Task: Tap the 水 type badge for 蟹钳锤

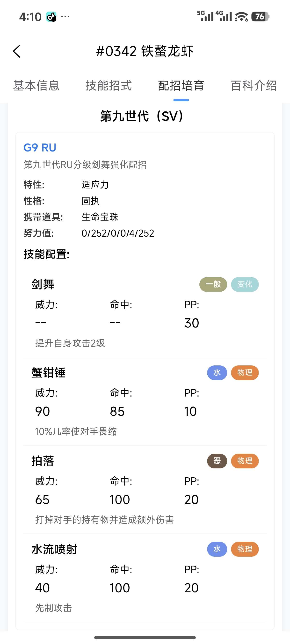Action: (x=217, y=372)
